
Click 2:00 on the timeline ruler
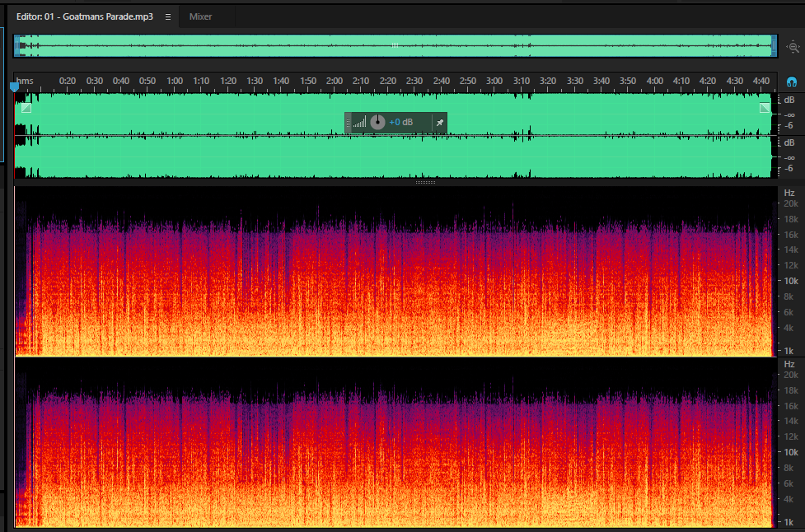(x=335, y=81)
